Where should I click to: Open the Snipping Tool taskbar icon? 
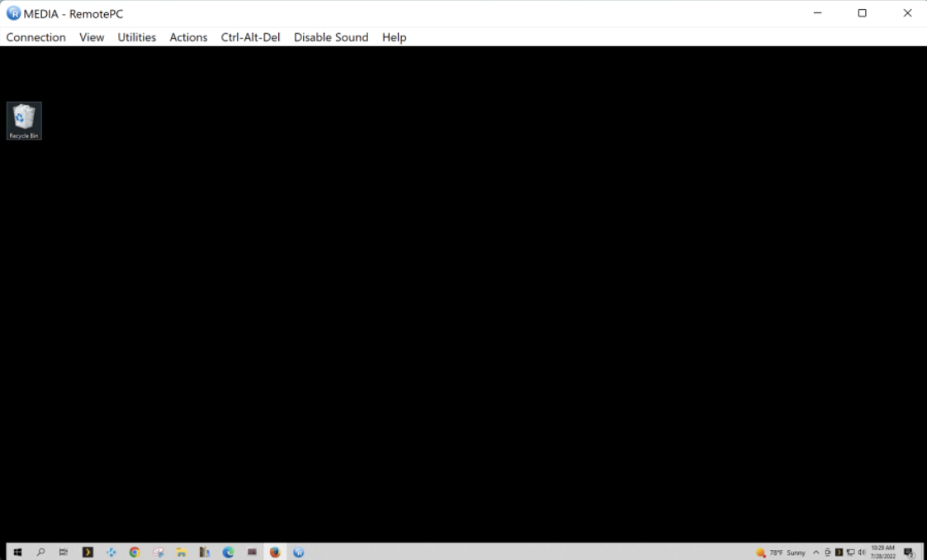point(158,553)
